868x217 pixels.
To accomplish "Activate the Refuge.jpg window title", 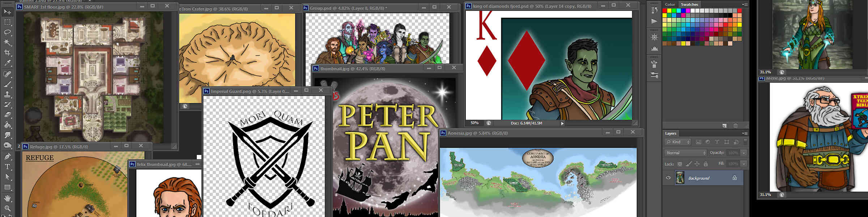I will 59,147.
